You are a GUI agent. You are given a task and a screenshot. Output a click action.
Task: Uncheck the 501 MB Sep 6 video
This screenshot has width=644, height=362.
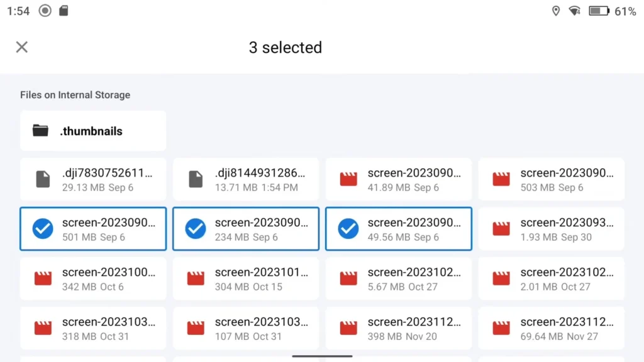pos(43,229)
